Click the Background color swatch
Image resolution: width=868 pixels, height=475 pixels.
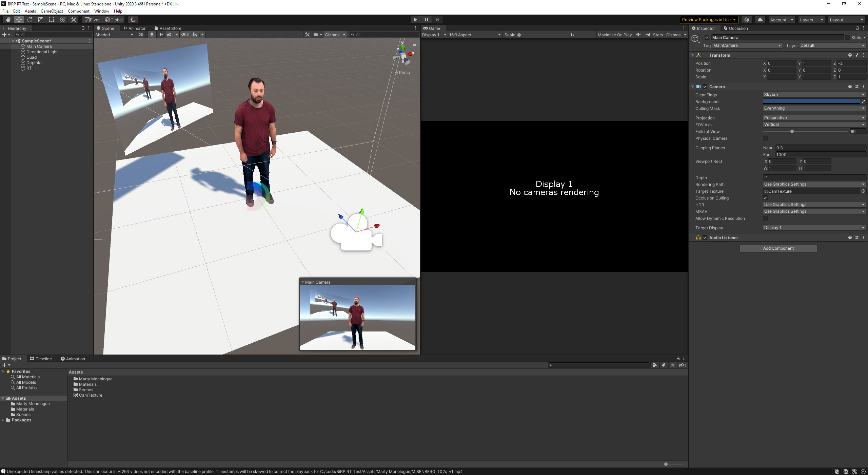[x=811, y=101]
